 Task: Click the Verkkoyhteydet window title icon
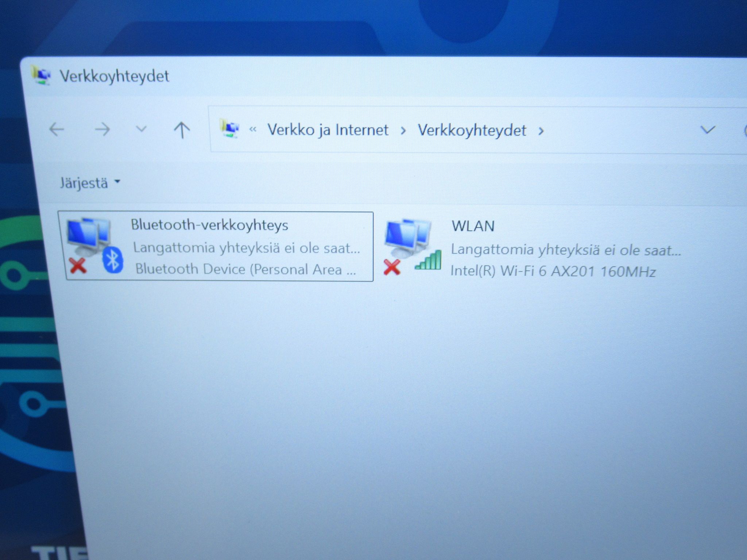pos(41,75)
